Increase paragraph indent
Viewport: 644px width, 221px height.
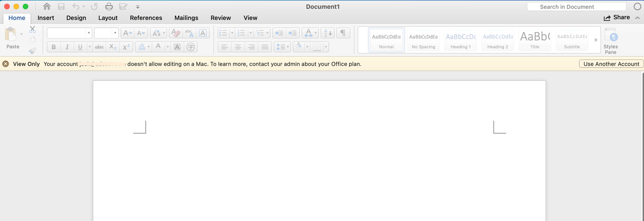[x=292, y=33]
